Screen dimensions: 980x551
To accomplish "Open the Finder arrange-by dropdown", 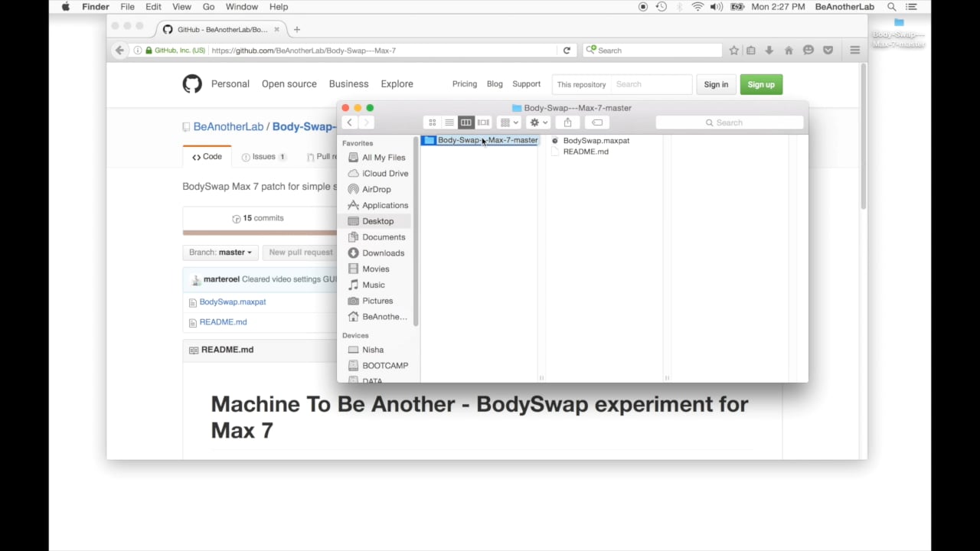I will [509, 122].
